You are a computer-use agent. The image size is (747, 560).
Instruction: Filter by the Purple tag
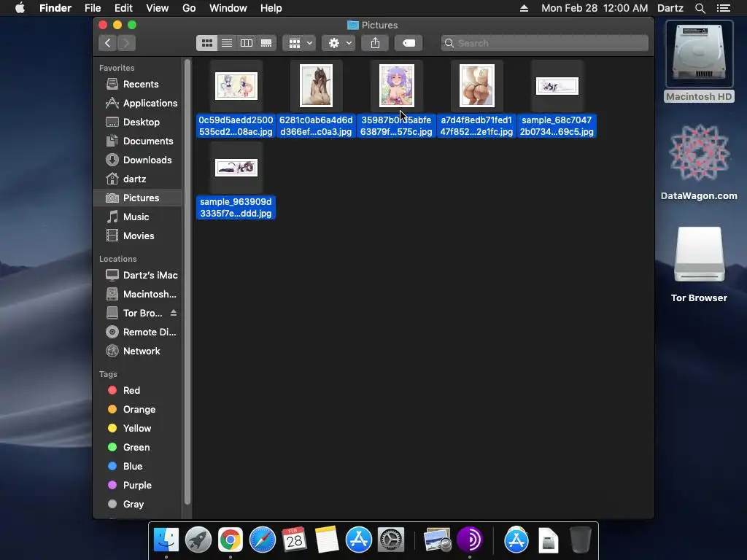[138, 485]
